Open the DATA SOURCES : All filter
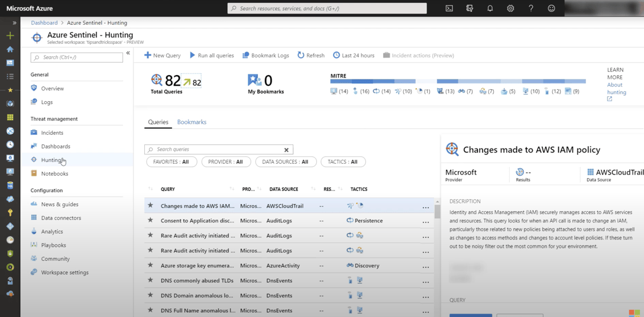This screenshot has width=644, height=317. click(286, 162)
